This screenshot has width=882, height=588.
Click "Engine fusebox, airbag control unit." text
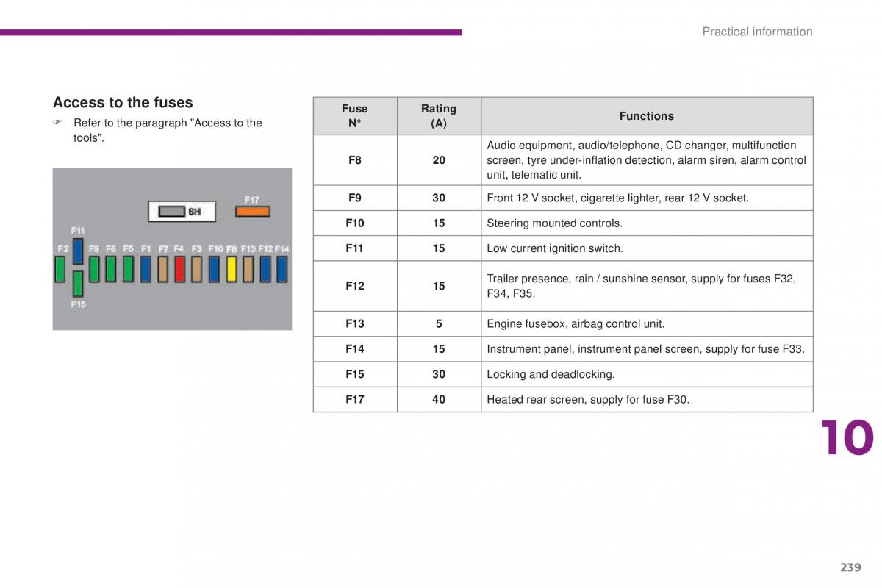coord(576,323)
